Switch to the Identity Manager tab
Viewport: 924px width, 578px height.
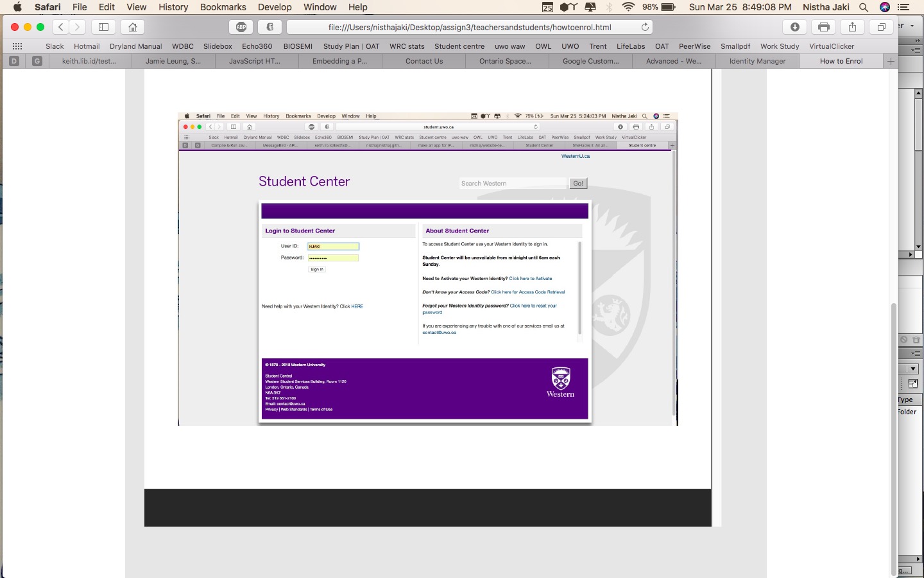[x=757, y=61]
